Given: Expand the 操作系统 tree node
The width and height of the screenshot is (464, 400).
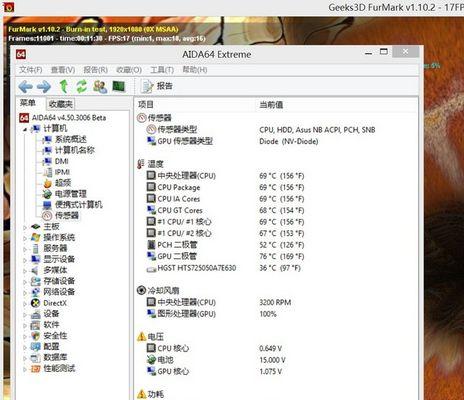Looking at the screenshot, I should (25, 238).
